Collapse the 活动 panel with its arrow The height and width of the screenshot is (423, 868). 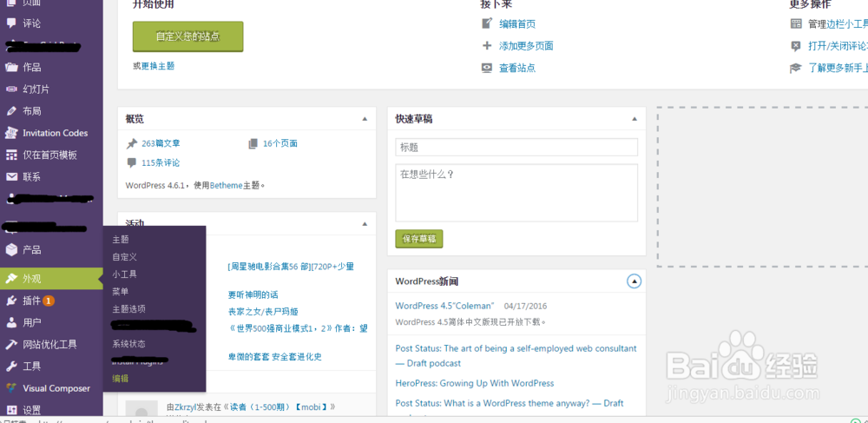point(365,224)
